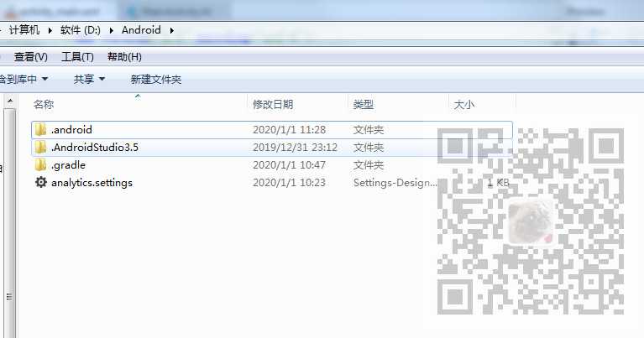Image resolution: width=644 pixels, height=338 pixels.
Task: Click the date 2020/1/1 10:47
Action: click(289, 165)
